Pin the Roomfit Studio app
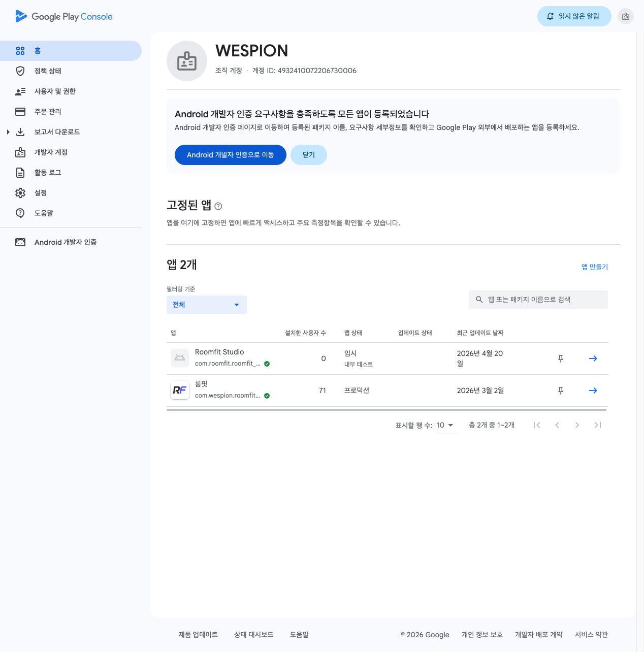Viewport: 644px width, 652px height. click(561, 358)
